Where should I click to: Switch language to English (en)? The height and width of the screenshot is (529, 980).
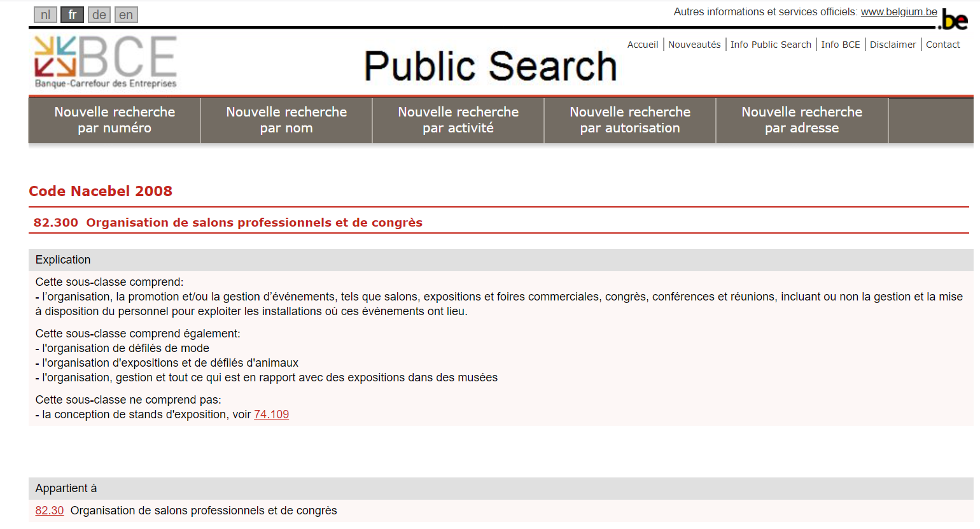point(126,15)
